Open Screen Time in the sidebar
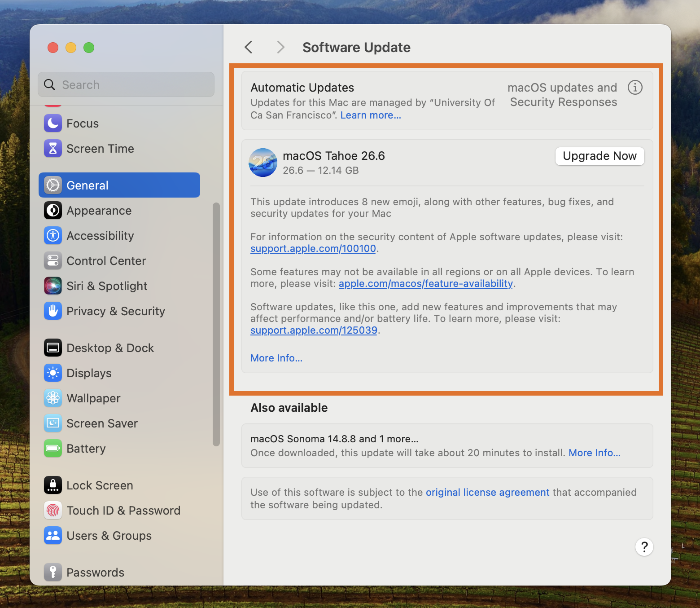The image size is (700, 608). coord(119,149)
